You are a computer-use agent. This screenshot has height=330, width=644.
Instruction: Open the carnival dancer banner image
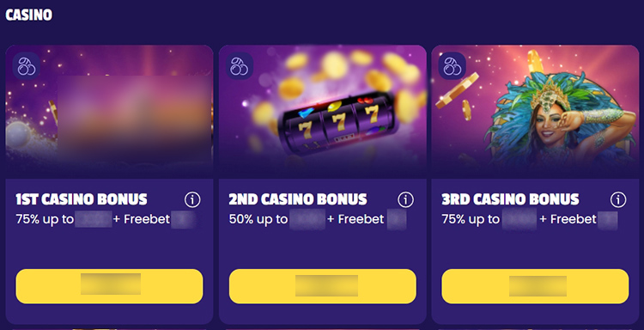tap(535, 111)
